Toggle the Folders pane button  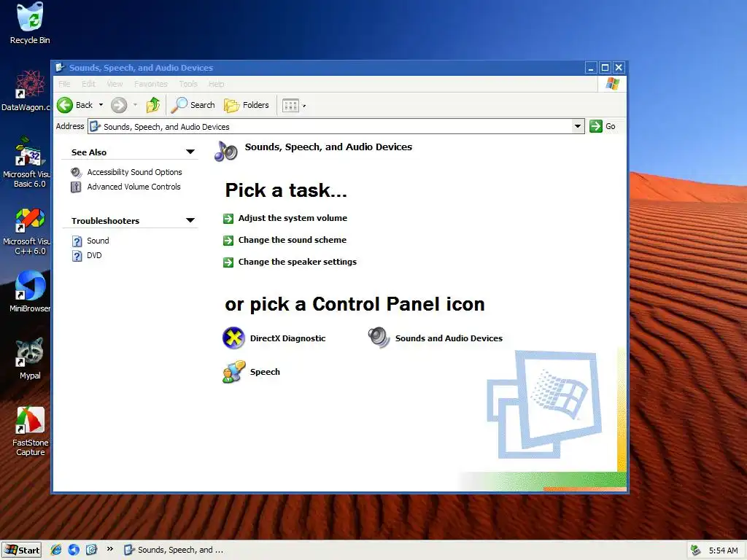pos(247,105)
